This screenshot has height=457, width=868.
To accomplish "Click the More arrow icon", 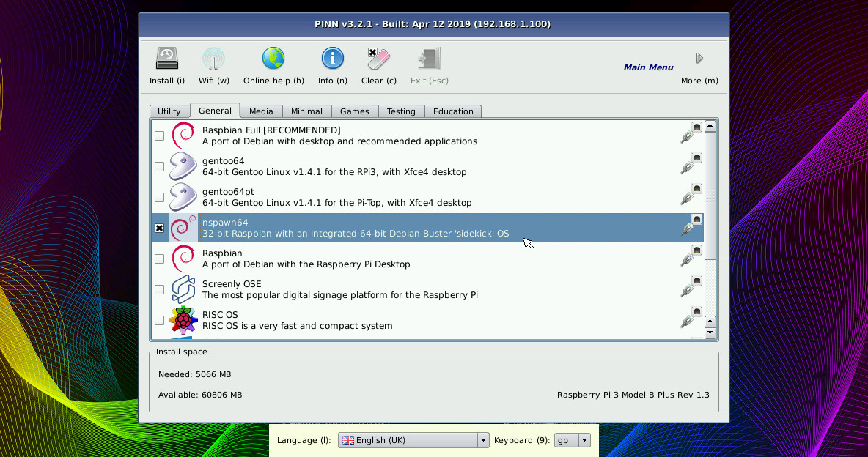I will tap(699, 58).
